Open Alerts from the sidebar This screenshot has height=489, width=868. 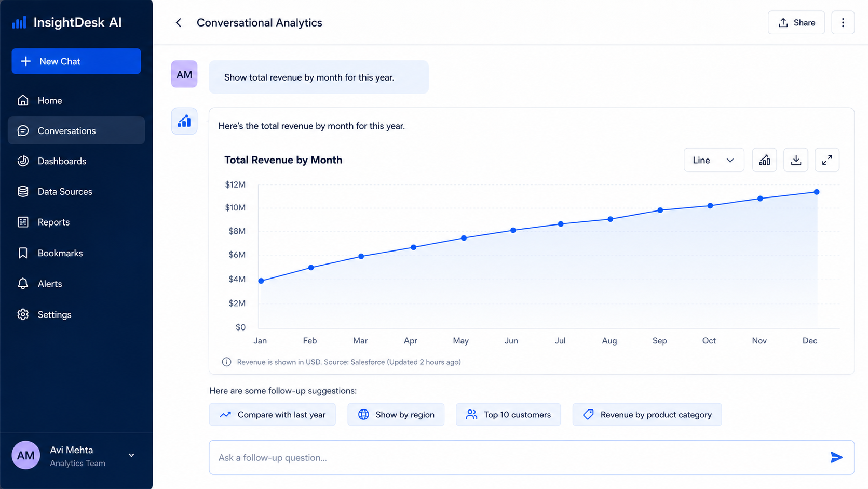coord(76,284)
